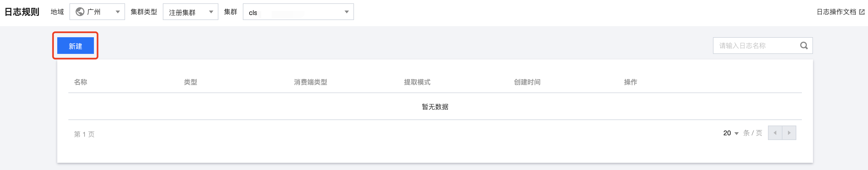Open the 广州 region dropdown

[x=97, y=12]
